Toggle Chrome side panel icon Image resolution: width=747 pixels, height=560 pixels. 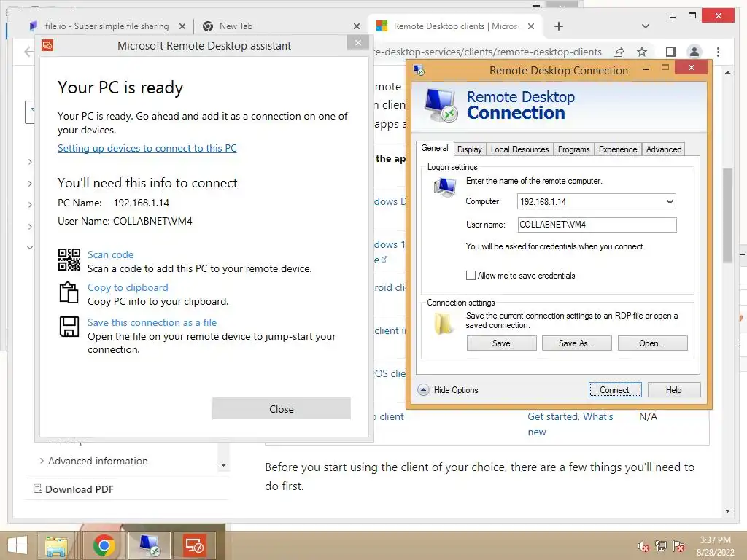pyautogui.click(x=671, y=52)
